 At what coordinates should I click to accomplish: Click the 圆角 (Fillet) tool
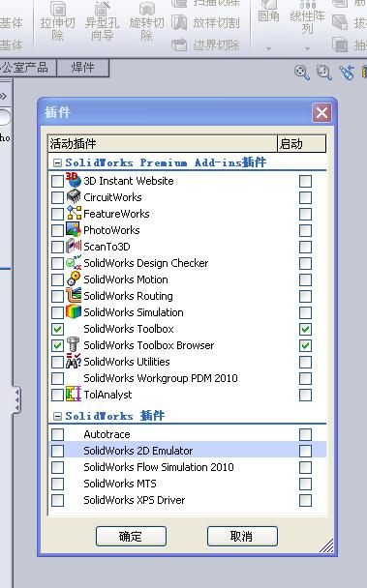pyautogui.click(x=268, y=12)
